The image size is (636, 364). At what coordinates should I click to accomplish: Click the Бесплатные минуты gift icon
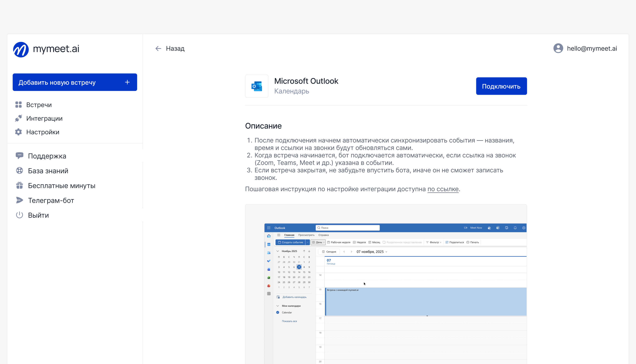19,185
